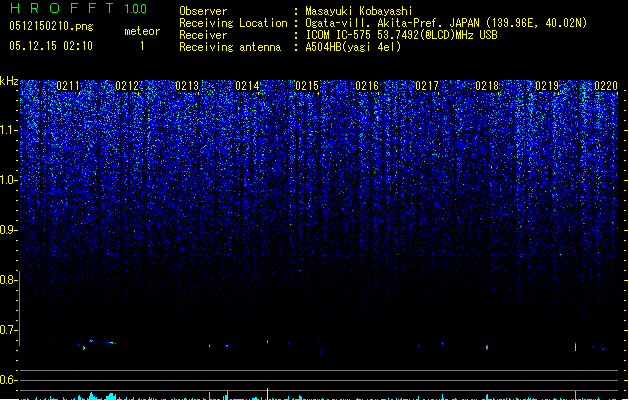629x400 pixels.
Task: Click the yellow spike in the bottom intensity graph
Action: point(268,394)
